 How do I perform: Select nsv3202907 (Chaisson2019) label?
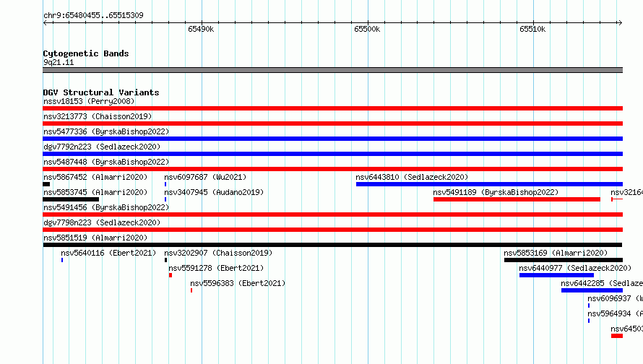pyautogui.click(x=218, y=253)
